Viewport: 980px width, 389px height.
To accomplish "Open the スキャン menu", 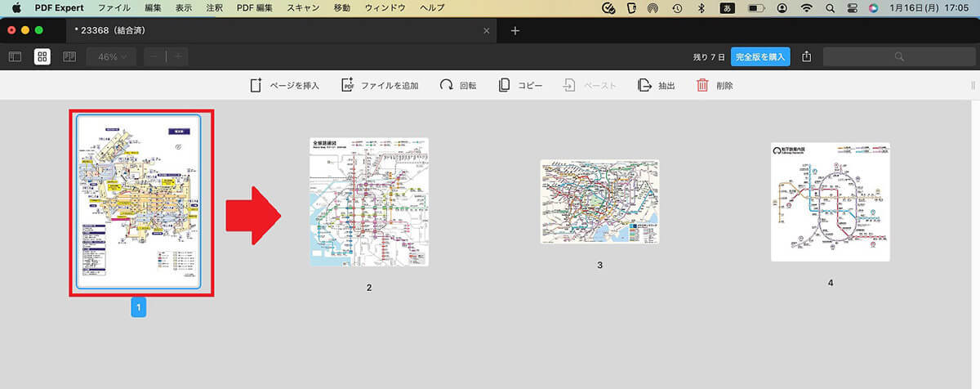I will click(x=304, y=7).
